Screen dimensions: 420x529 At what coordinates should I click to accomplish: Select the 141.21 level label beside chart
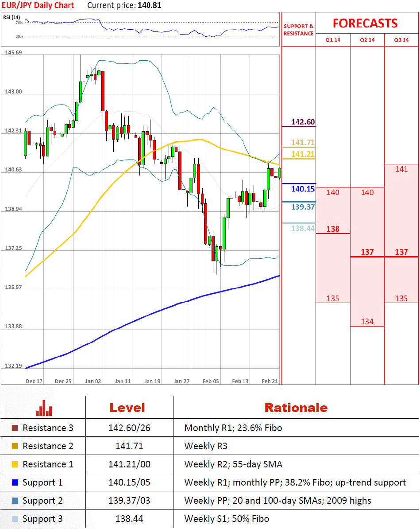click(x=303, y=154)
